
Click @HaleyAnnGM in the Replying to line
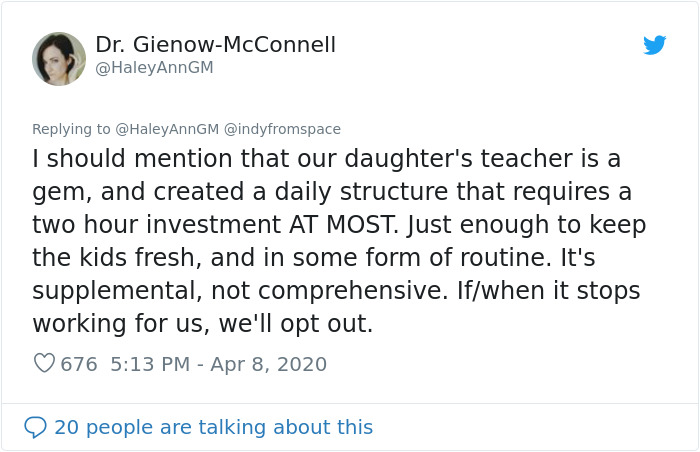point(166,129)
